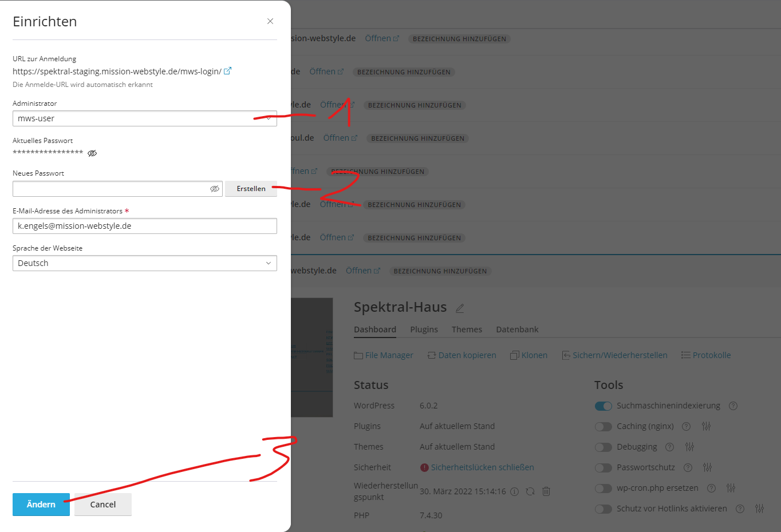Screen dimensions: 781x532
Task: Generate password with Erstellen button
Action: (251, 189)
